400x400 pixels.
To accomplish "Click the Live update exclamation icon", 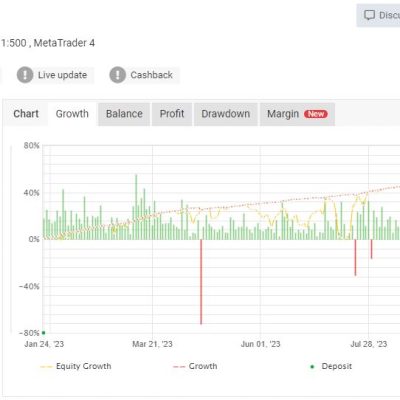I will pos(25,75).
